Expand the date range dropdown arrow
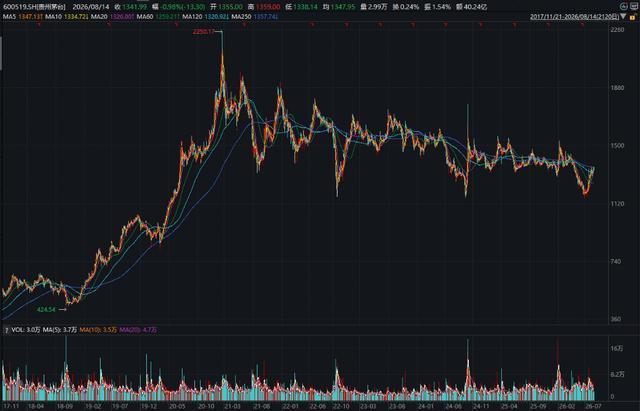 click(623, 16)
